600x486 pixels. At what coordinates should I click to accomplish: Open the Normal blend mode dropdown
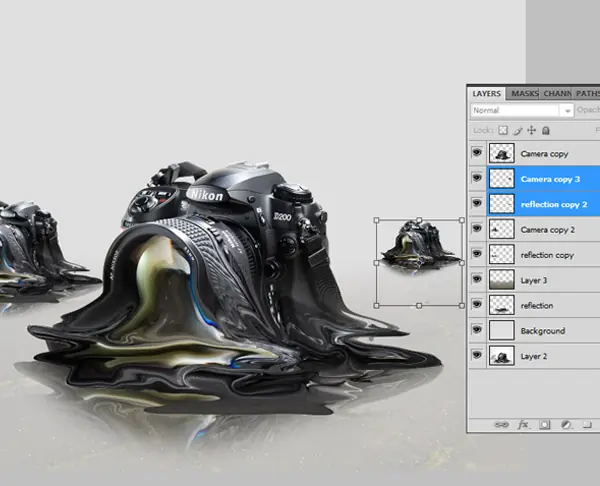[x=522, y=110]
